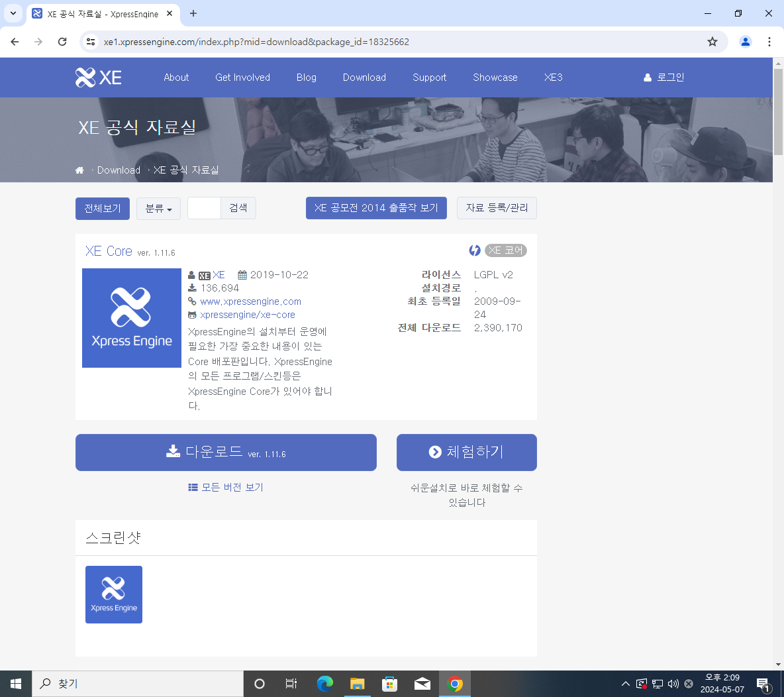The height and width of the screenshot is (697, 784).
Task: Open Task View in taskbar
Action: coord(291,684)
